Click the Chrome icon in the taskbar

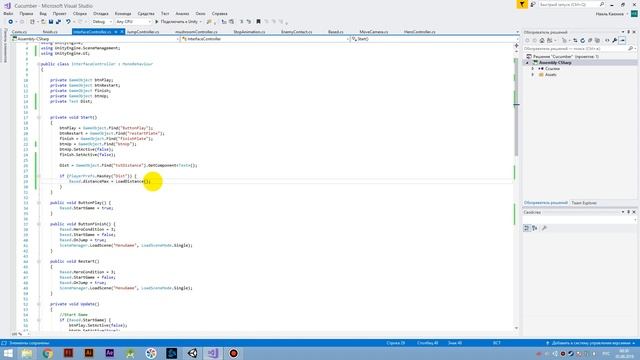[47, 353]
